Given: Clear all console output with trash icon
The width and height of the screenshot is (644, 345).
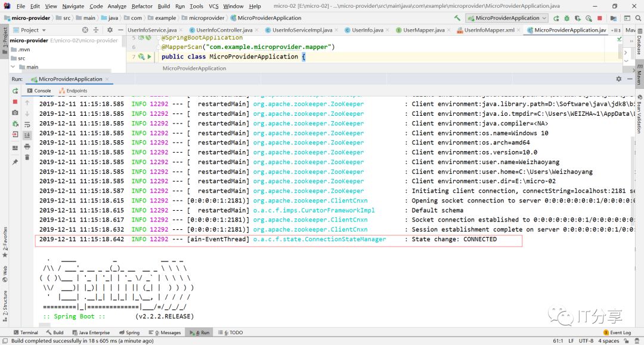Looking at the screenshot, I should 27,157.
